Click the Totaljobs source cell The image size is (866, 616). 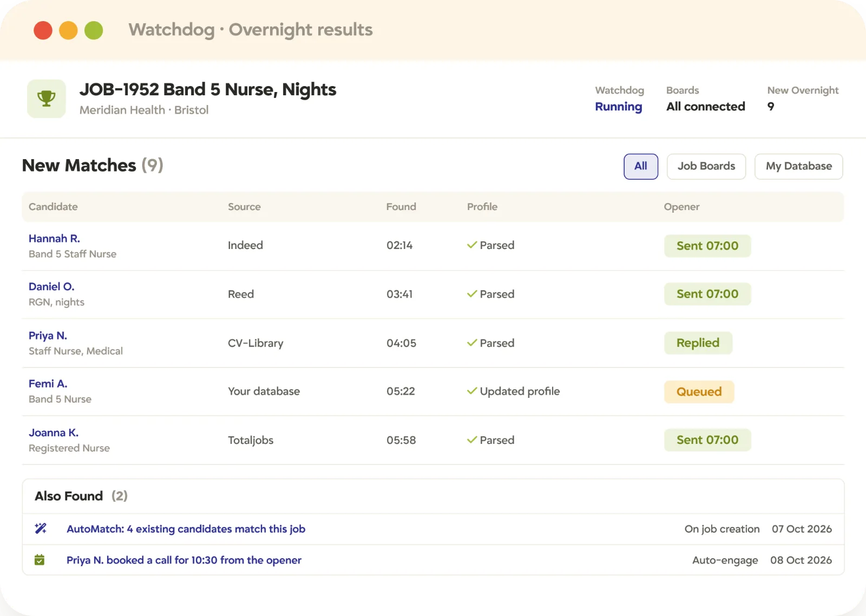click(x=251, y=440)
